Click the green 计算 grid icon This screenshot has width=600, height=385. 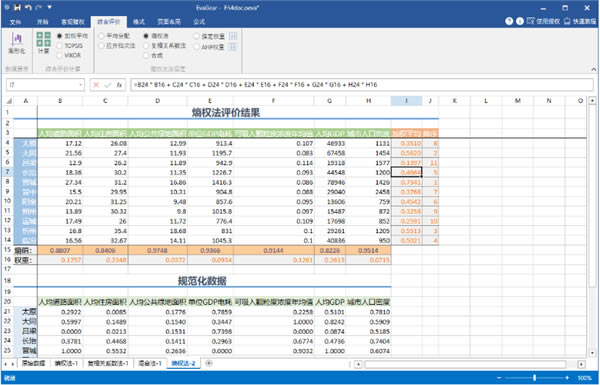(44, 39)
